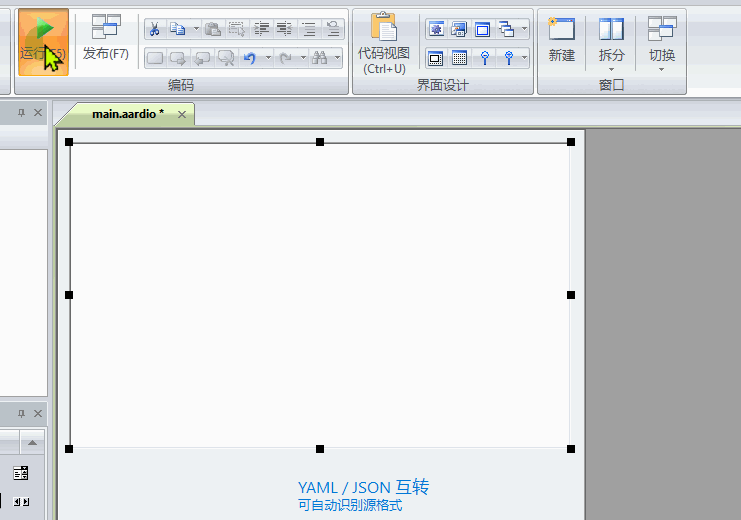Select the 'YAML / JSON 互转' label

click(363, 487)
